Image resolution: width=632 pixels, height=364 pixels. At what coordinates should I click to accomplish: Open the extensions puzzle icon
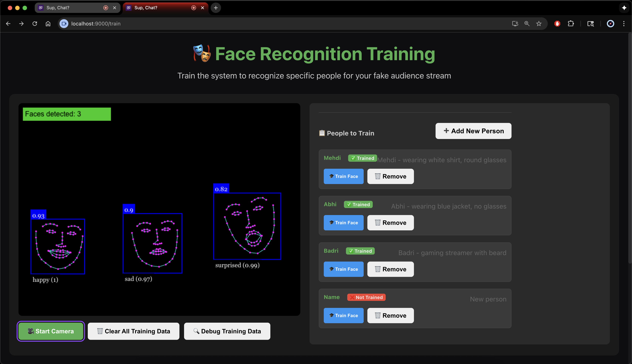coord(571,23)
